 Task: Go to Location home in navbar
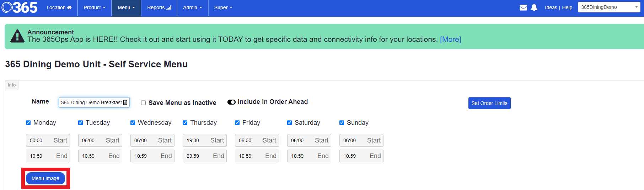(59, 7)
